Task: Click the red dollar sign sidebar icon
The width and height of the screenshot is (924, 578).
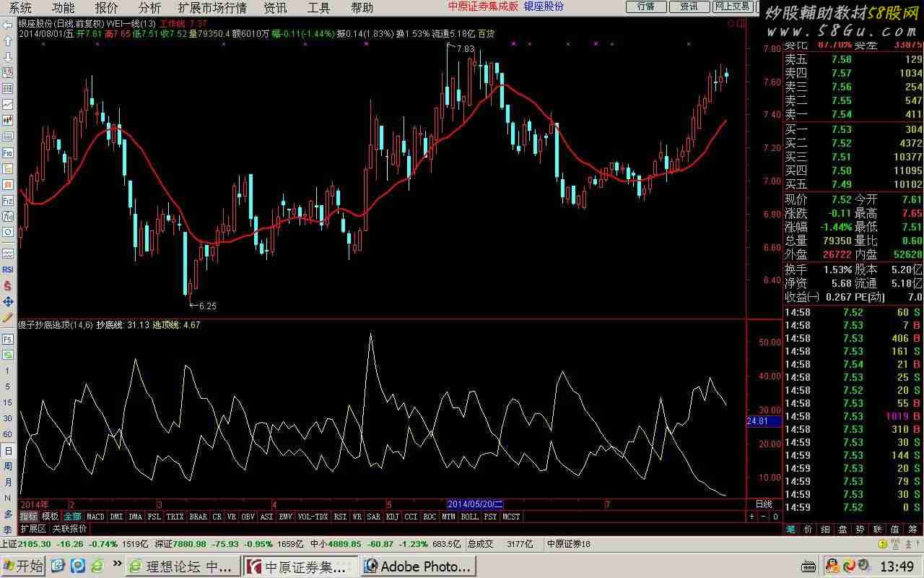Action: 8,285
